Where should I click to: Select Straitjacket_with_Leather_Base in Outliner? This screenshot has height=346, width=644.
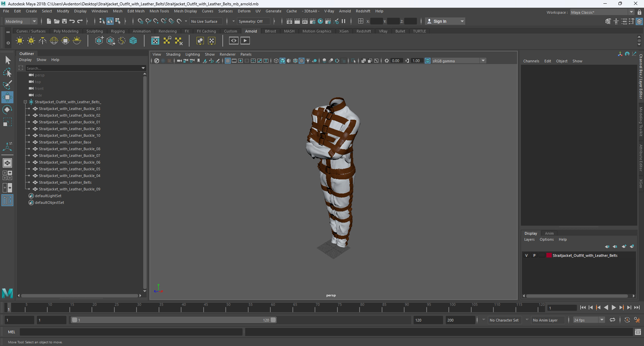65,142
